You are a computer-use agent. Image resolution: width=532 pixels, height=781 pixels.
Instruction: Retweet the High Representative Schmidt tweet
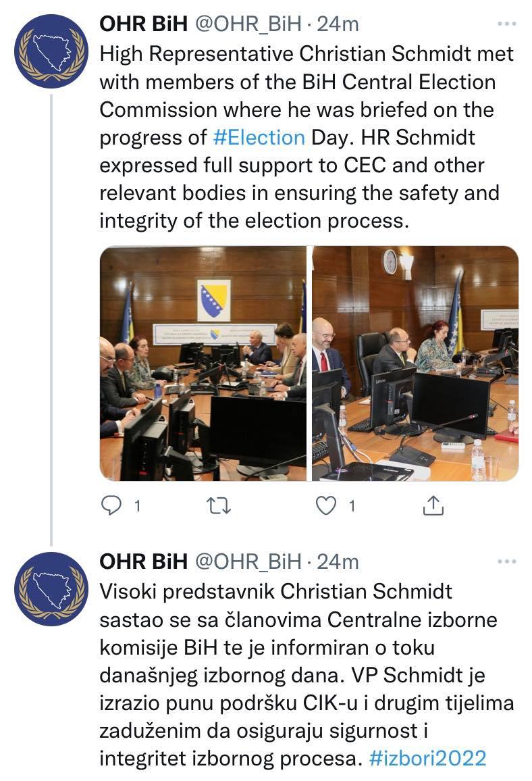219,505
